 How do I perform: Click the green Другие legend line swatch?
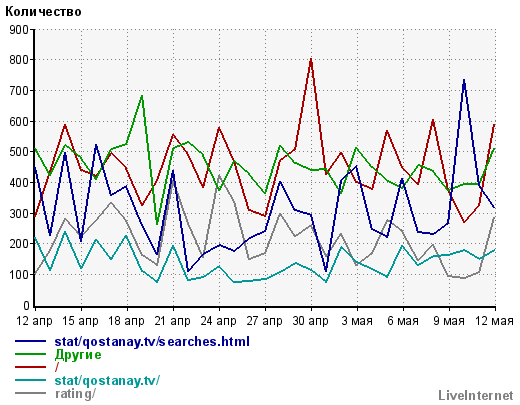click(30, 354)
